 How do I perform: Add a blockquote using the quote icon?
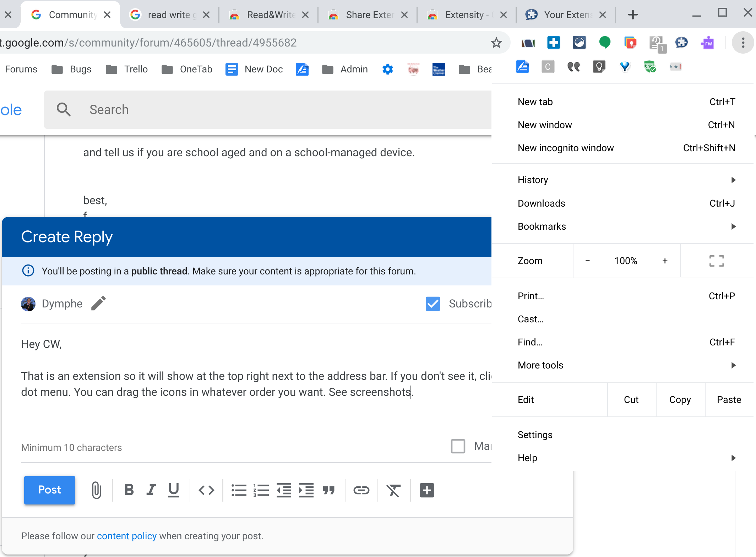[x=329, y=490]
